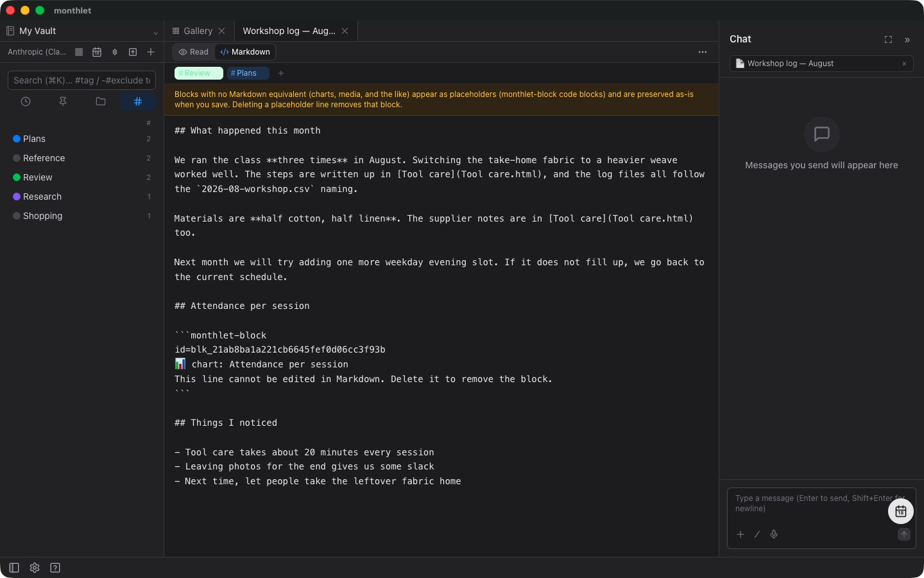Click the block id line blk_21ab8ba1a...

[x=280, y=349]
